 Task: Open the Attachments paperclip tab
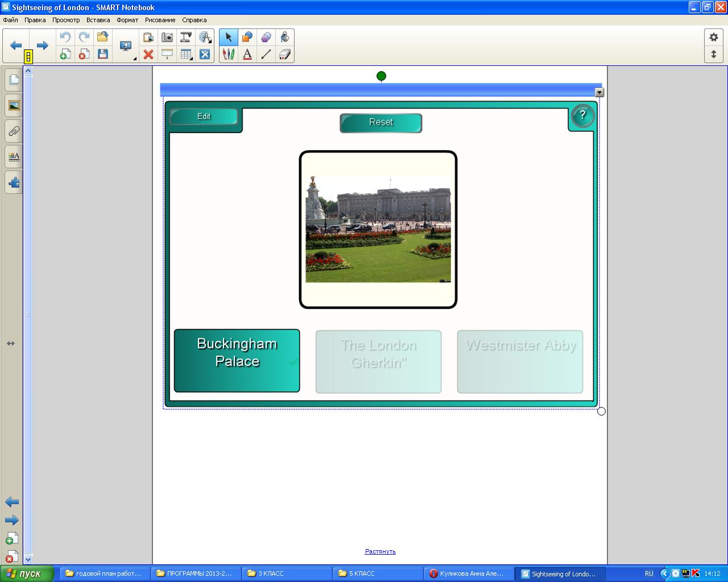14,131
